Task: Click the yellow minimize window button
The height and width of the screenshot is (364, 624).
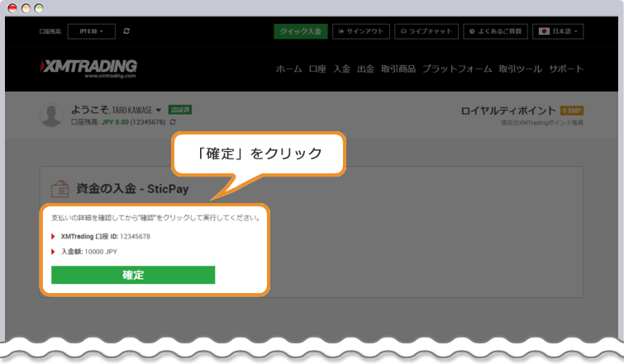Action: click(x=26, y=8)
